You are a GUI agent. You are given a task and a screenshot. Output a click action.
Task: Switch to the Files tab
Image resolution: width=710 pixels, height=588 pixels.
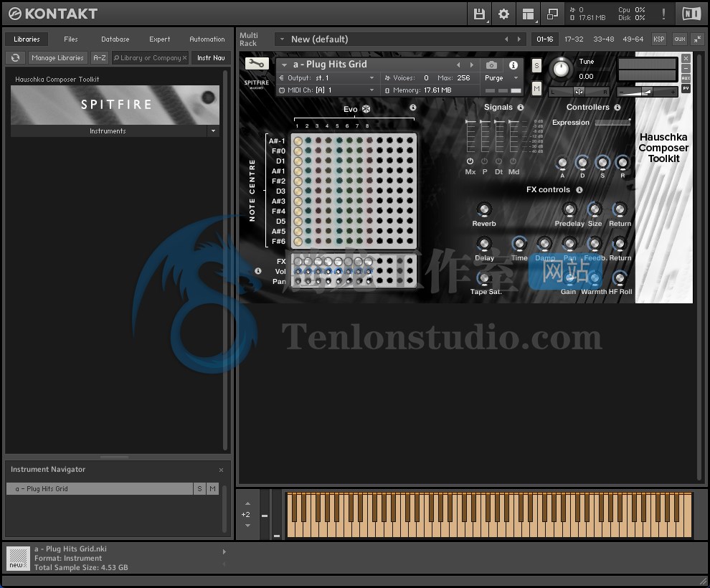pos(70,39)
